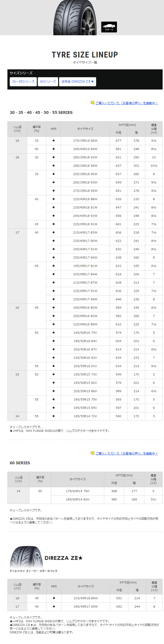Click the DIREZZA ZⅡ★ tire thumbnail
Image resolution: width=164 pixels, height=644 pixels.
tap(26, 558)
